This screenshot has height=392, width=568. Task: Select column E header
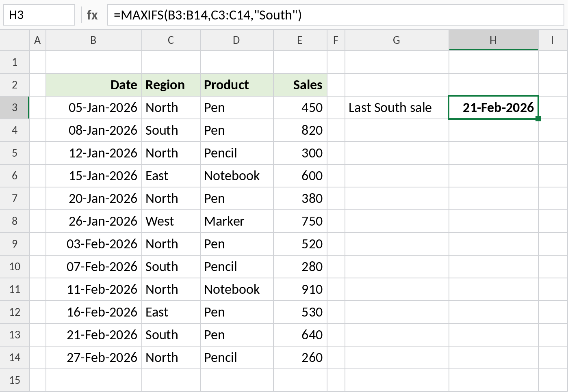pyautogui.click(x=300, y=40)
